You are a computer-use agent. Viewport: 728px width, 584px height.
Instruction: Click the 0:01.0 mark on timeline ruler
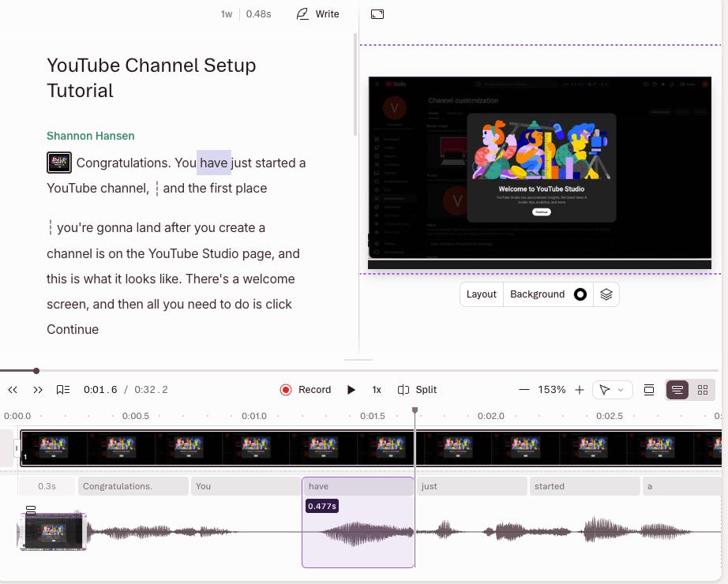[254, 416]
